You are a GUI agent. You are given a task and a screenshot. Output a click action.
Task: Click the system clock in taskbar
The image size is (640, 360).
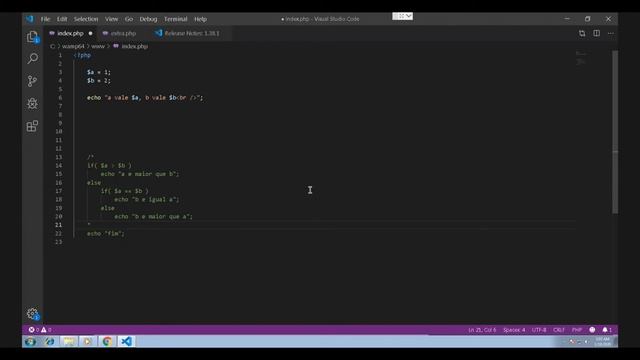coord(602,342)
